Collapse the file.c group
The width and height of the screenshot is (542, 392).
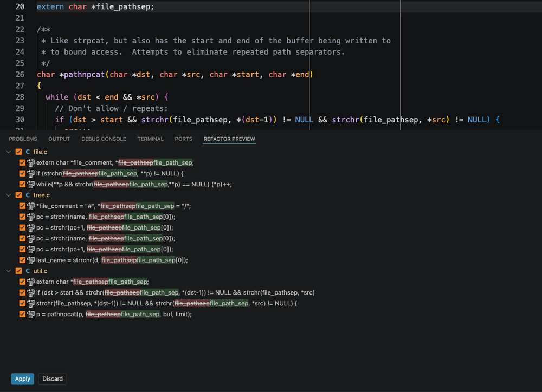tap(9, 152)
